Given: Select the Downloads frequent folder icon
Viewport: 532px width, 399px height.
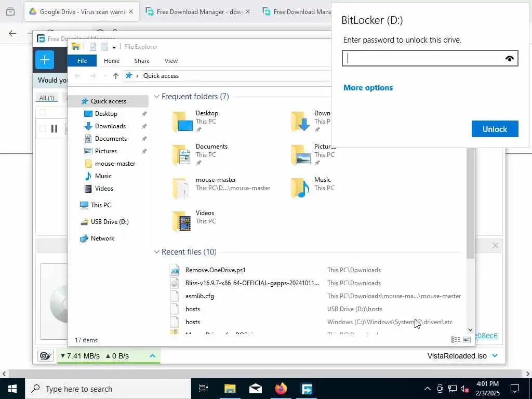Looking at the screenshot, I should click(301, 122).
